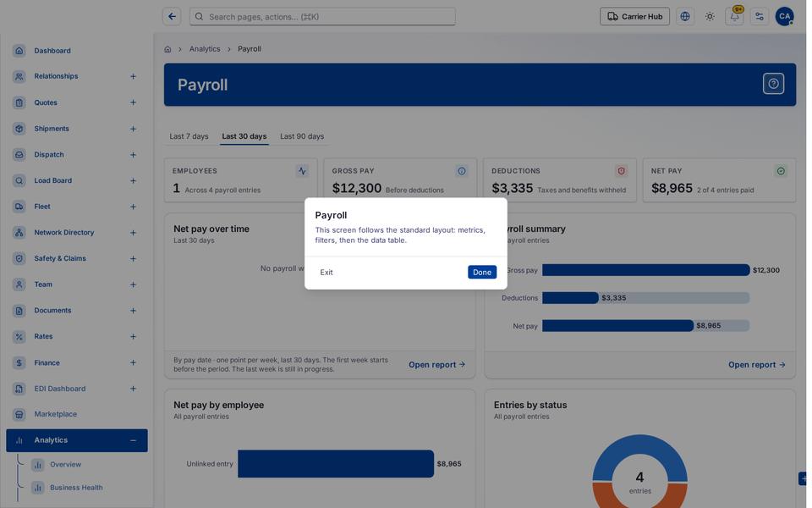Image resolution: width=812 pixels, height=508 pixels.
Task: Expand the Team sidebar section
Action: (x=133, y=284)
